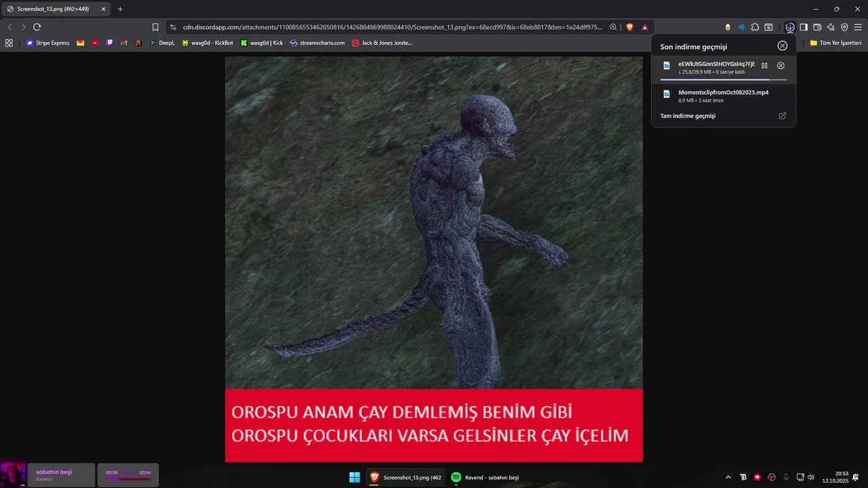Open Brave VPN shield icon

pos(844,27)
